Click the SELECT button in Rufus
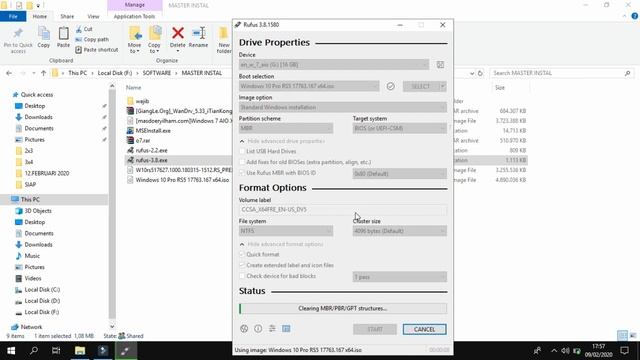 coord(420,86)
